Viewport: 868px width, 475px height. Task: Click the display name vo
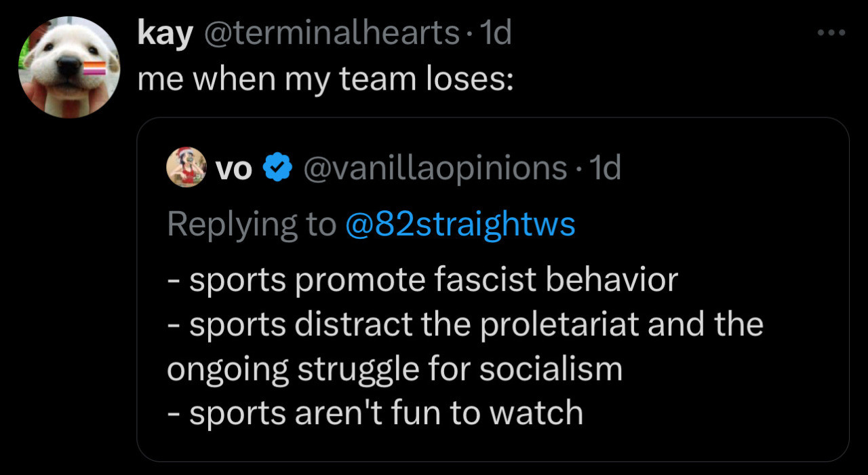coord(233,168)
